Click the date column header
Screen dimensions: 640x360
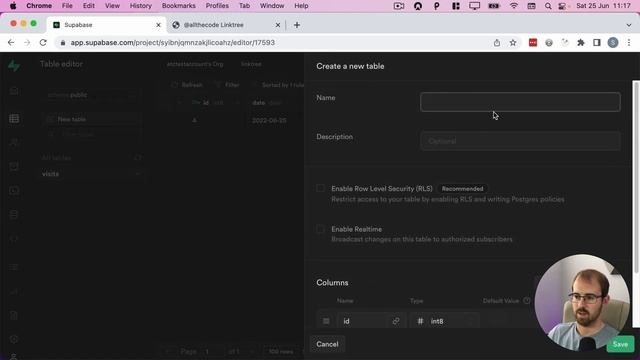267,103
